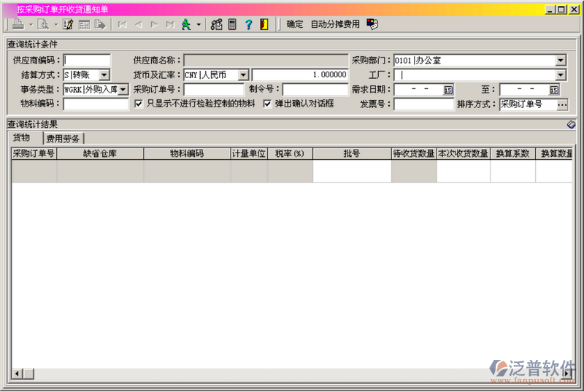This screenshot has height=392, width=584.
Task: Switch to the 货物 tab
Action: [22, 138]
